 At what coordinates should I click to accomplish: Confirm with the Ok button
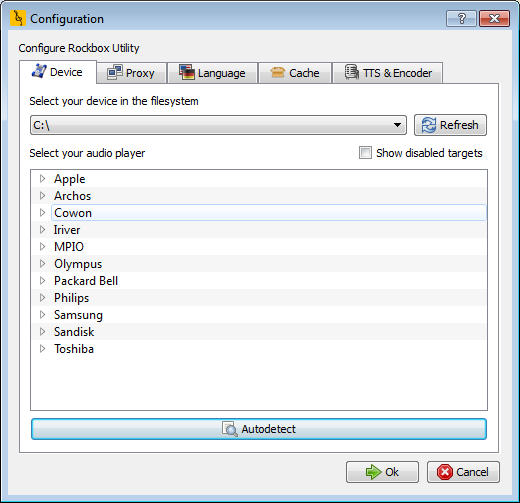click(x=382, y=472)
